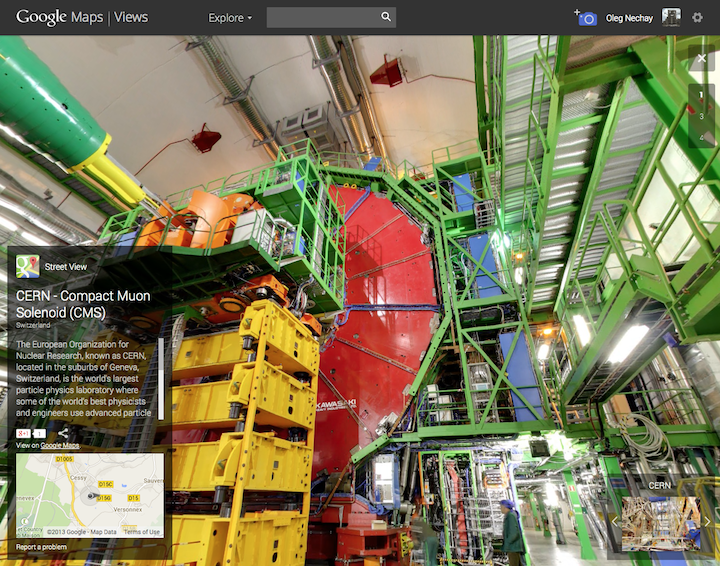Switch to floor level 4
Screen dimensions: 720x566
701,138
